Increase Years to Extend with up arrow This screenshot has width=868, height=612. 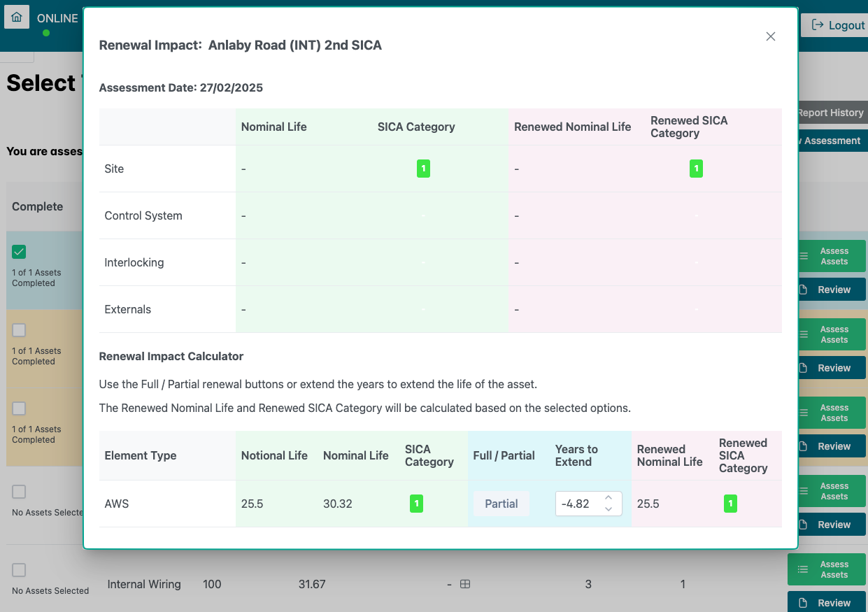(x=609, y=497)
